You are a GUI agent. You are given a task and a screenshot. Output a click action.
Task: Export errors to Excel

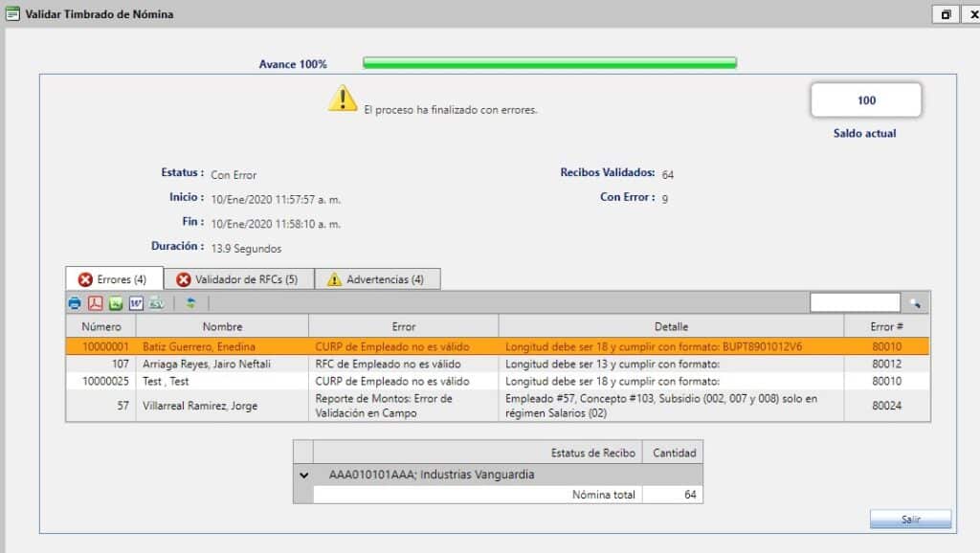coord(115,303)
